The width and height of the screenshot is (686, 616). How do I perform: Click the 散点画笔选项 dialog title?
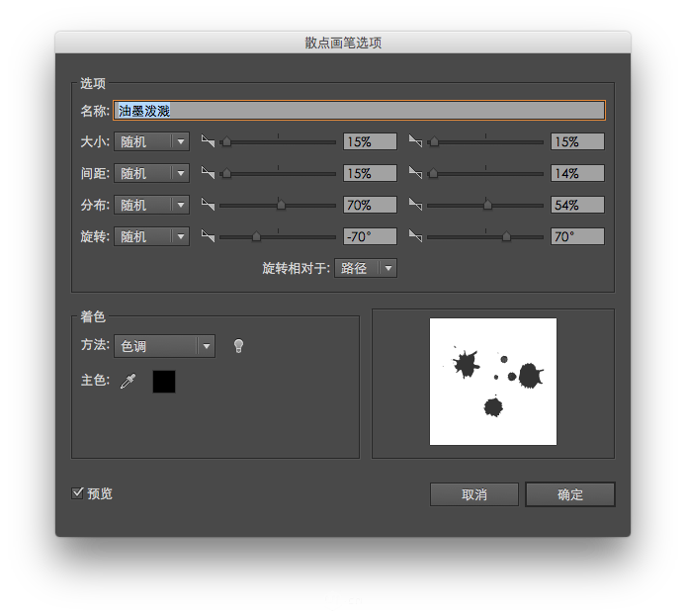(343, 43)
